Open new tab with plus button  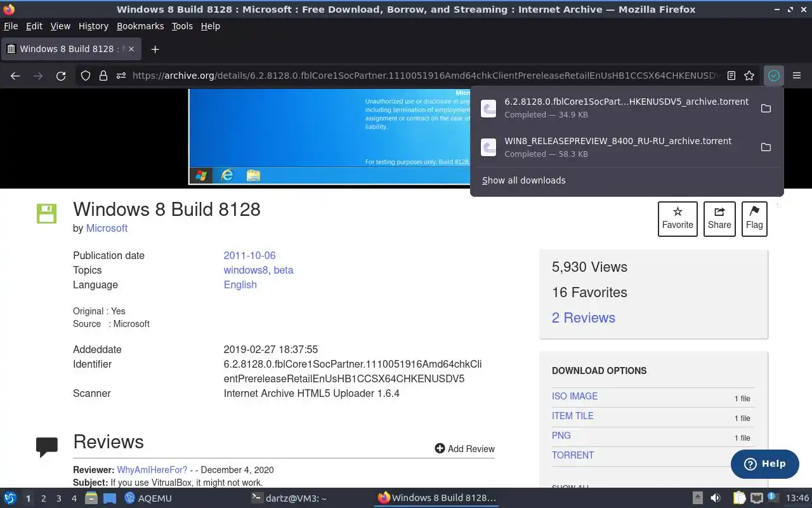pos(155,49)
